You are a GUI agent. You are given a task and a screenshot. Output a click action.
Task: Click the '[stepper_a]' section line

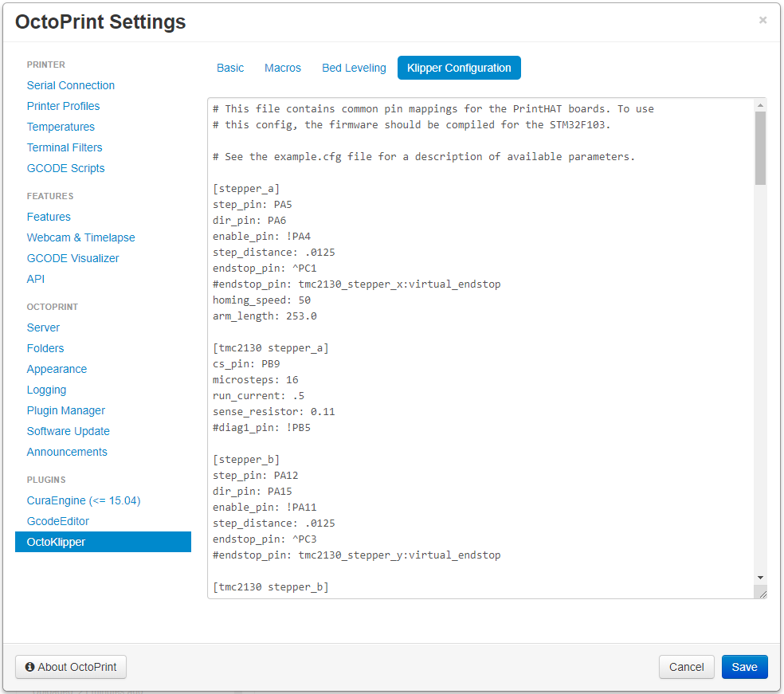[246, 189]
